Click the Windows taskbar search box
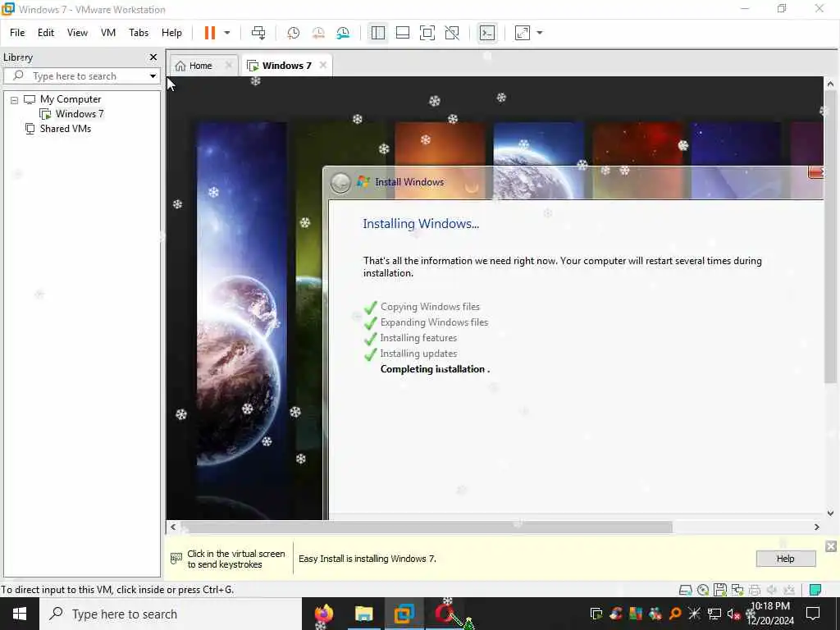Image resolution: width=840 pixels, height=630 pixels. coord(171,614)
